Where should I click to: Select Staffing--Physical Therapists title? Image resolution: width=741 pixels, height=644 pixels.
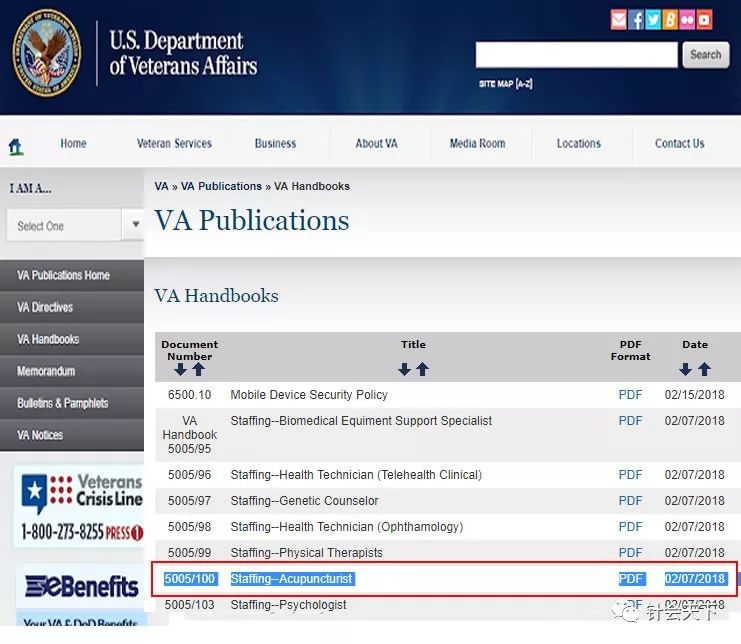point(307,552)
